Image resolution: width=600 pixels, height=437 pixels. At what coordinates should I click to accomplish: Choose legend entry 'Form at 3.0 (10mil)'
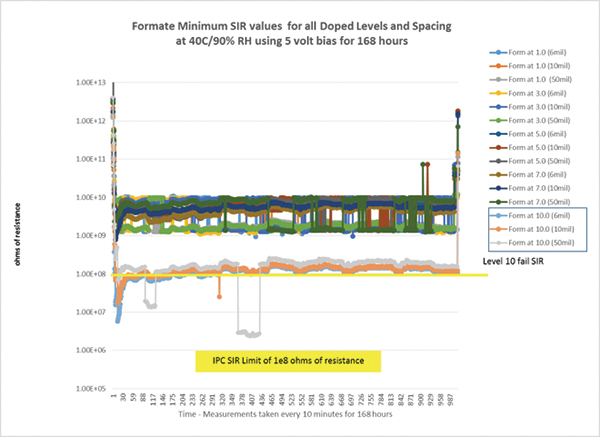530,107
